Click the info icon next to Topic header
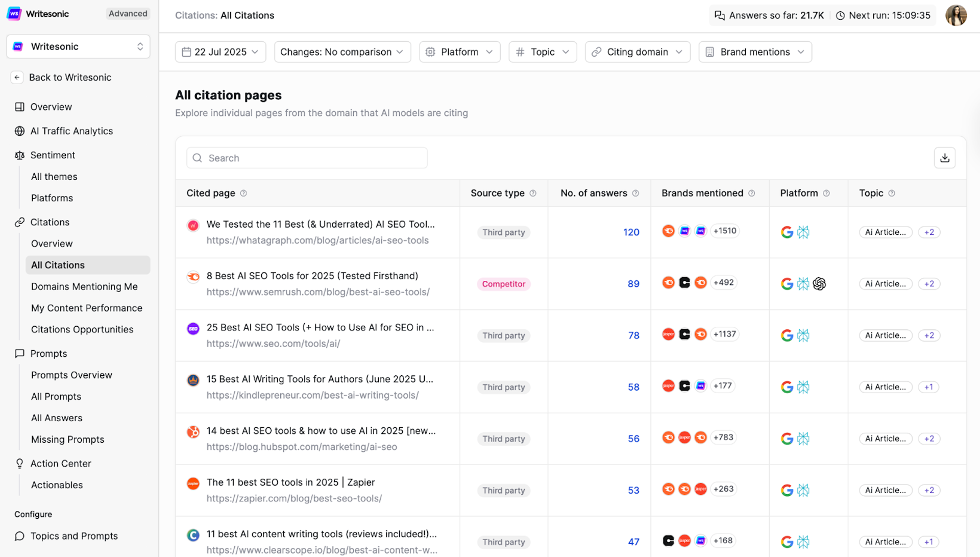The image size is (980, 557). click(892, 193)
